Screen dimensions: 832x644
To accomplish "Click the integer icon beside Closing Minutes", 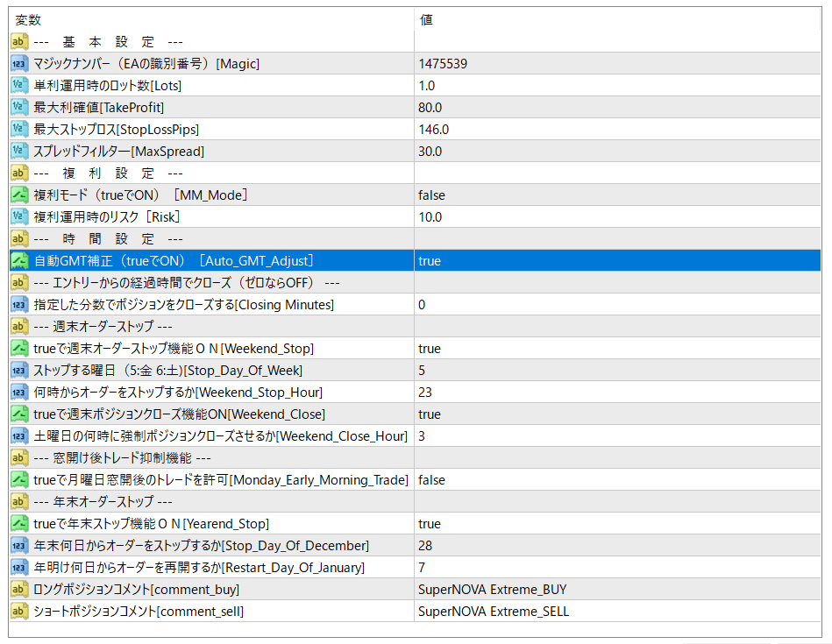I will [19, 305].
